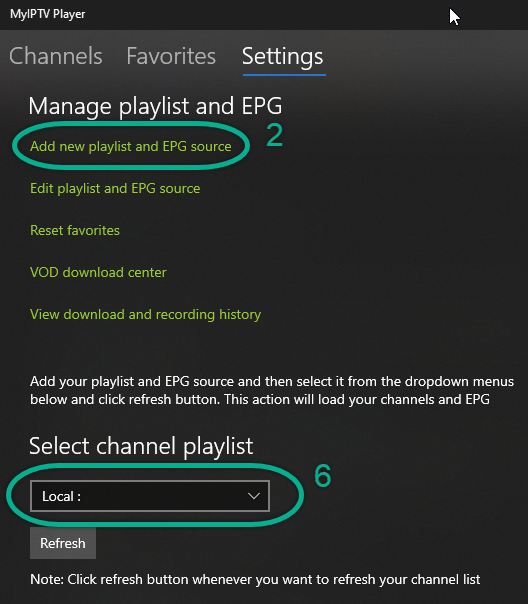
Task: Switch to the Channels tab
Action: click(56, 56)
